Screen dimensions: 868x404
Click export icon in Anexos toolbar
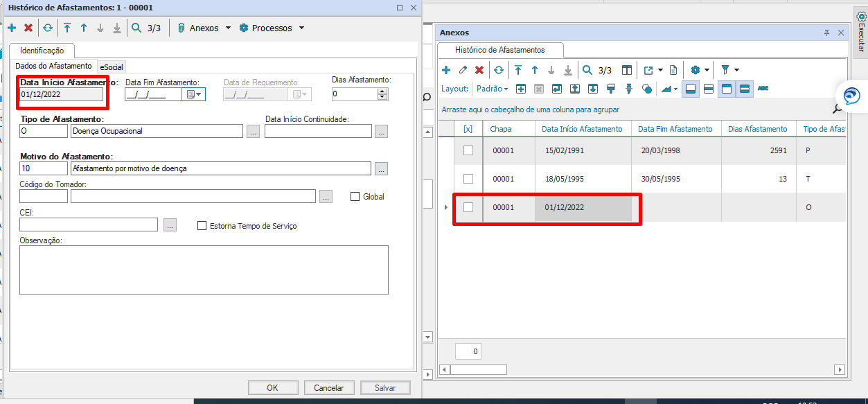point(648,70)
